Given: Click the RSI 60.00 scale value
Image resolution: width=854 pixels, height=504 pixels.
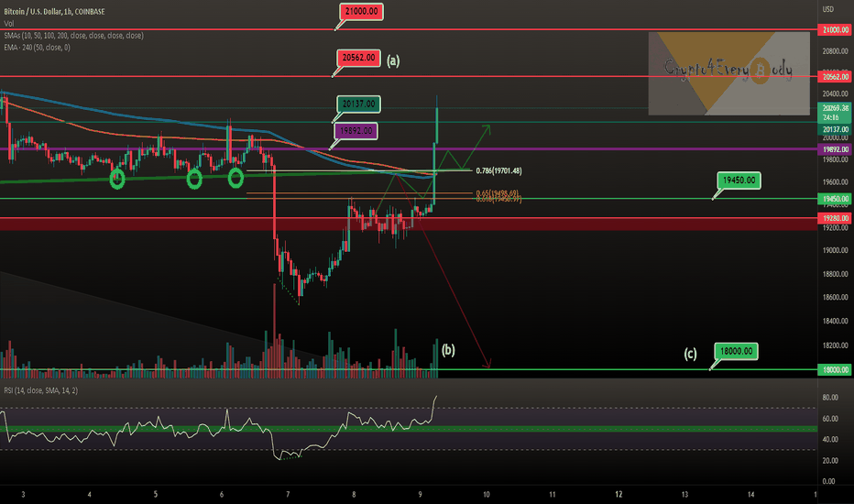Looking at the screenshot, I should pyautogui.click(x=830, y=419).
